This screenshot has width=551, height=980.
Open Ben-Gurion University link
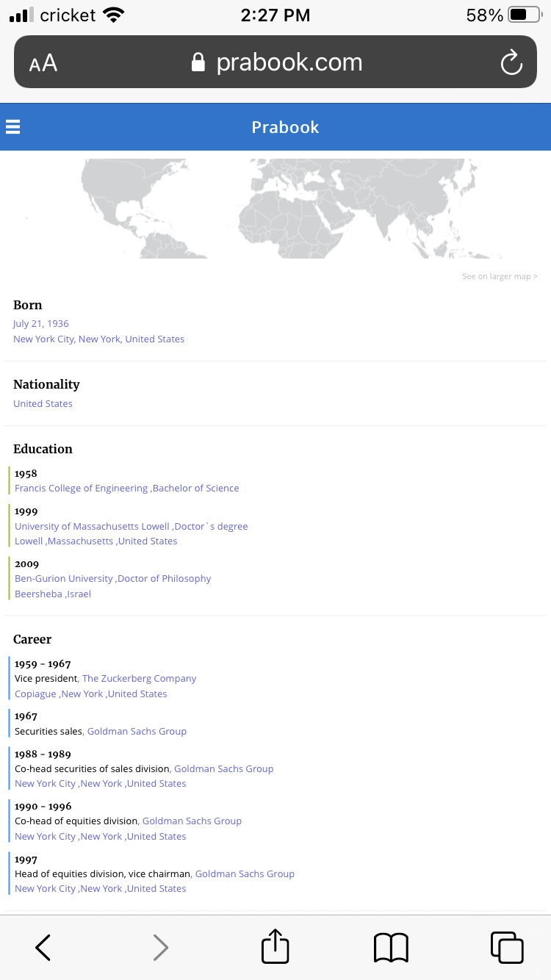pyautogui.click(x=64, y=578)
